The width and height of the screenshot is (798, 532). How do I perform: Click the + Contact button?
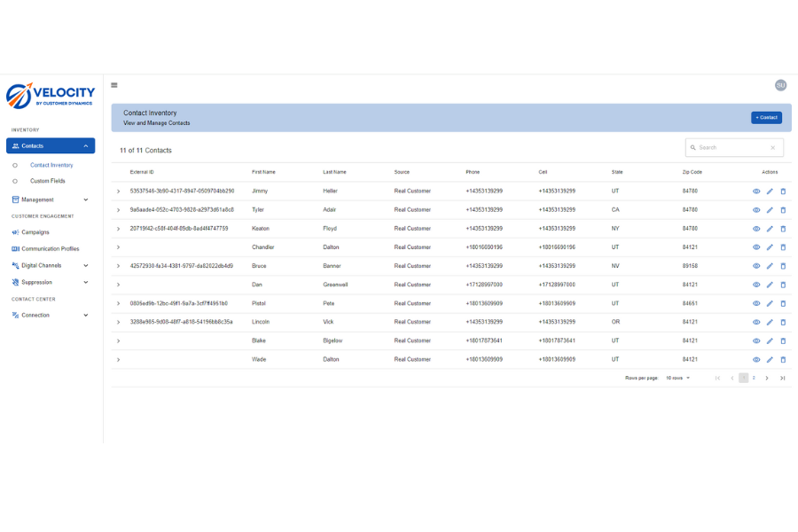[766, 117]
